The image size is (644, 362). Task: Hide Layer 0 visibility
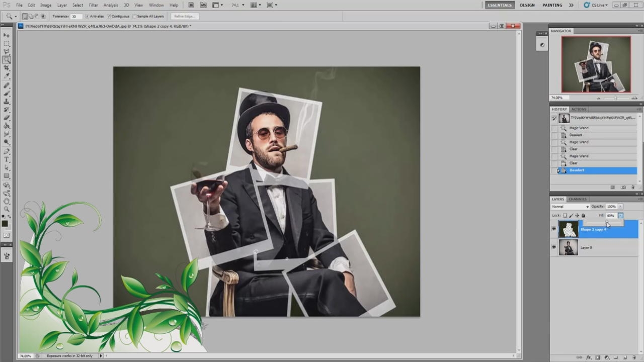pos(554,247)
